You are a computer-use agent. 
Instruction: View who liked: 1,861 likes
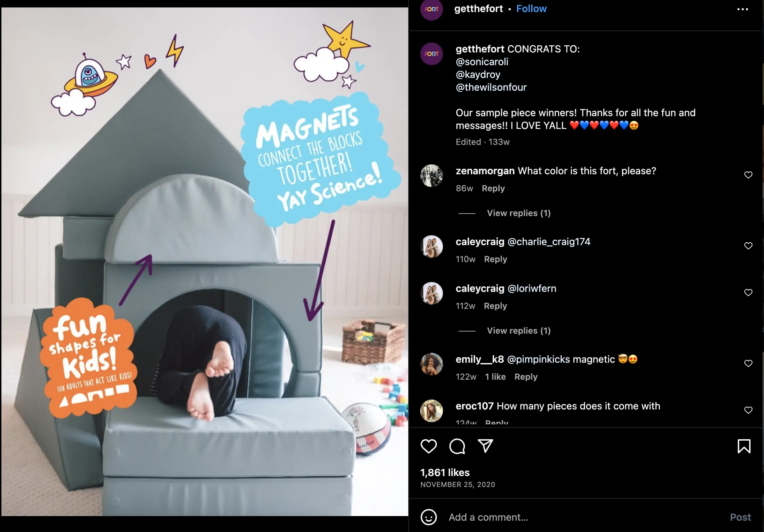tap(445, 472)
